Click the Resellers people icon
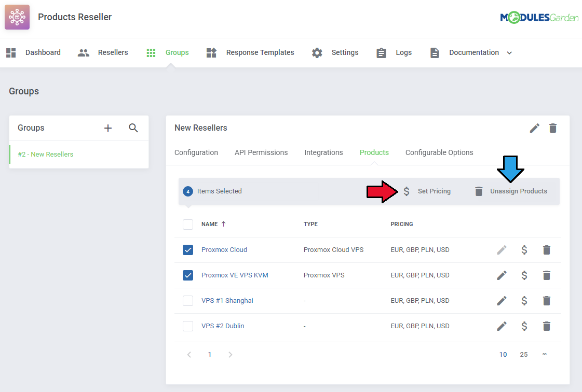The width and height of the screenshot is (582, 392). click(x=84, y=53)
